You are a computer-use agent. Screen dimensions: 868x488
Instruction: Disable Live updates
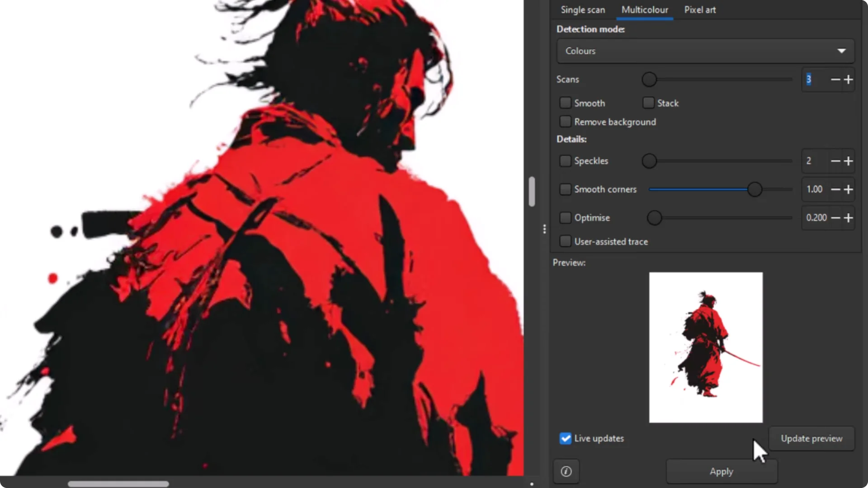click(x=565, y=438)
